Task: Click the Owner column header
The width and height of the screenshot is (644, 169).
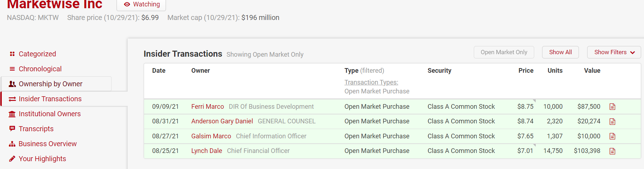Action: pos(201,71)
